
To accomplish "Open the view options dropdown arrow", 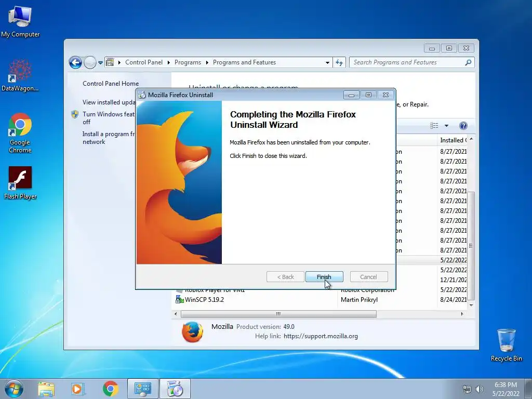I will tap(446, 126).
